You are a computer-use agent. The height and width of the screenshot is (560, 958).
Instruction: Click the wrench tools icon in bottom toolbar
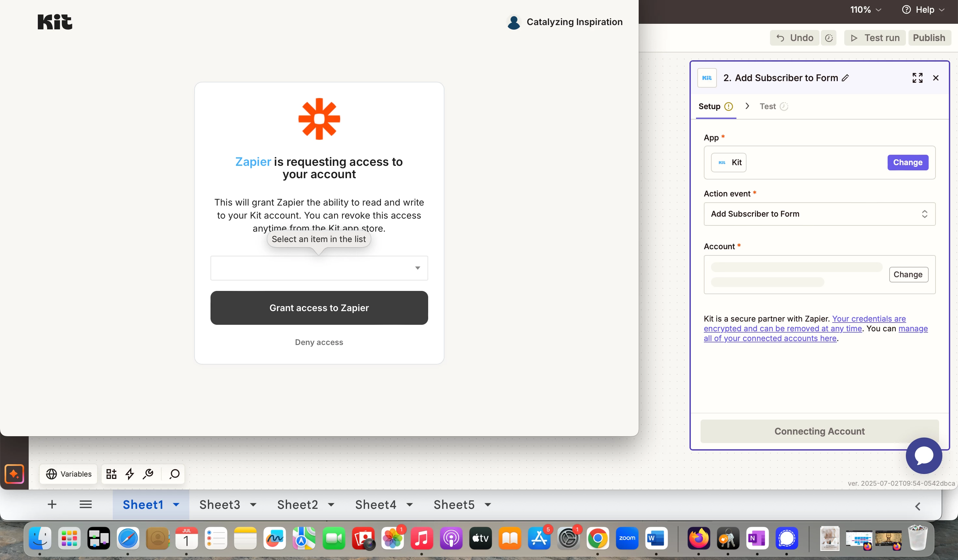click(148, 474)
